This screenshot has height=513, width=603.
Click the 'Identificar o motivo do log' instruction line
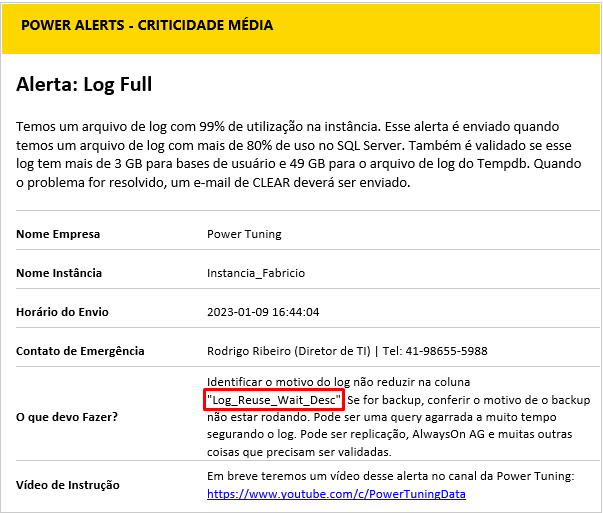click(338, 382)
